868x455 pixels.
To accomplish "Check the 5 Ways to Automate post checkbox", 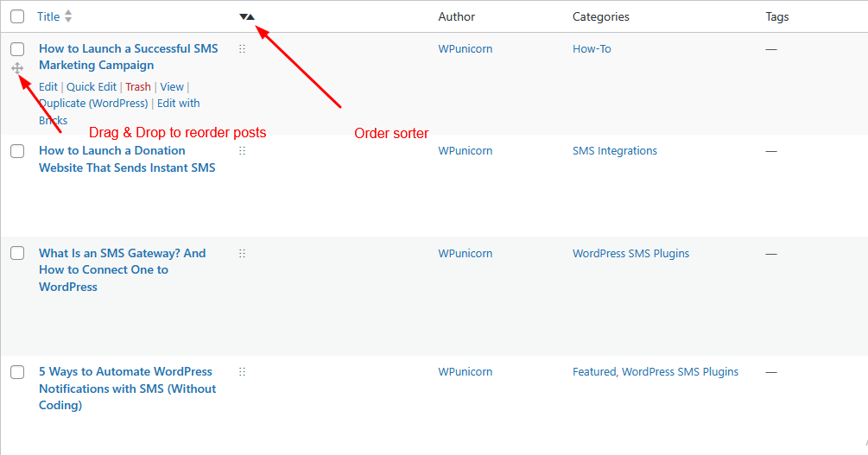I will (x=17, y=372).
